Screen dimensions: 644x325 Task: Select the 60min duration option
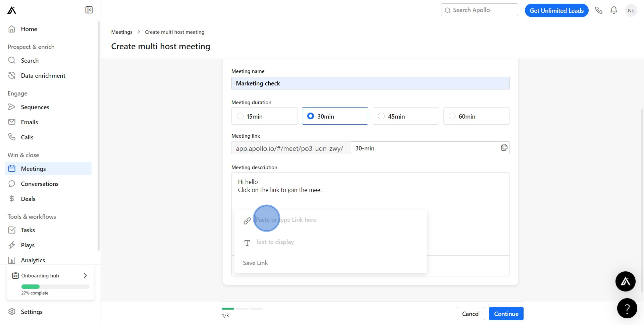click(477, 116)
